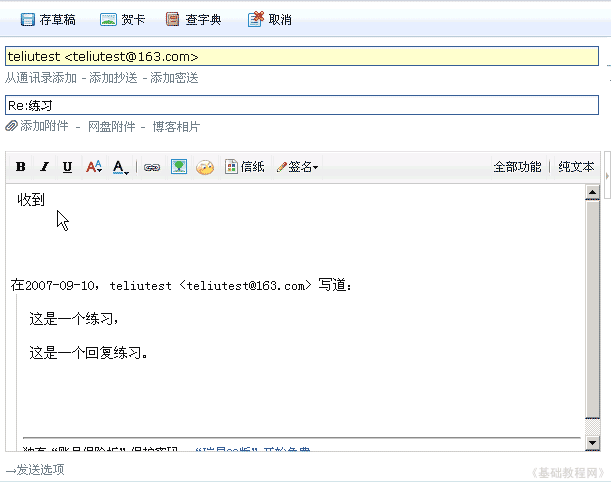Insert a hyperlink using the link icon

[x=152, y=167]
